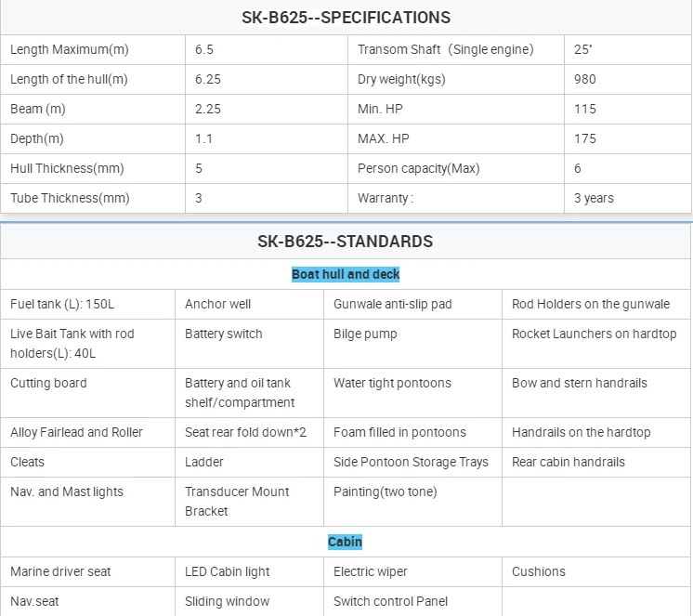Viewport: 693px width, 616px height.
Task: Select the 'Bilge pump' entry
Action: pyautogui.click(x=365, y=334)
